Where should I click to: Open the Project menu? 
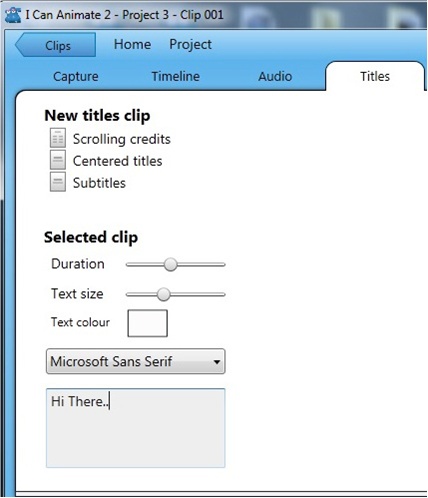click(x=190, y=44)
